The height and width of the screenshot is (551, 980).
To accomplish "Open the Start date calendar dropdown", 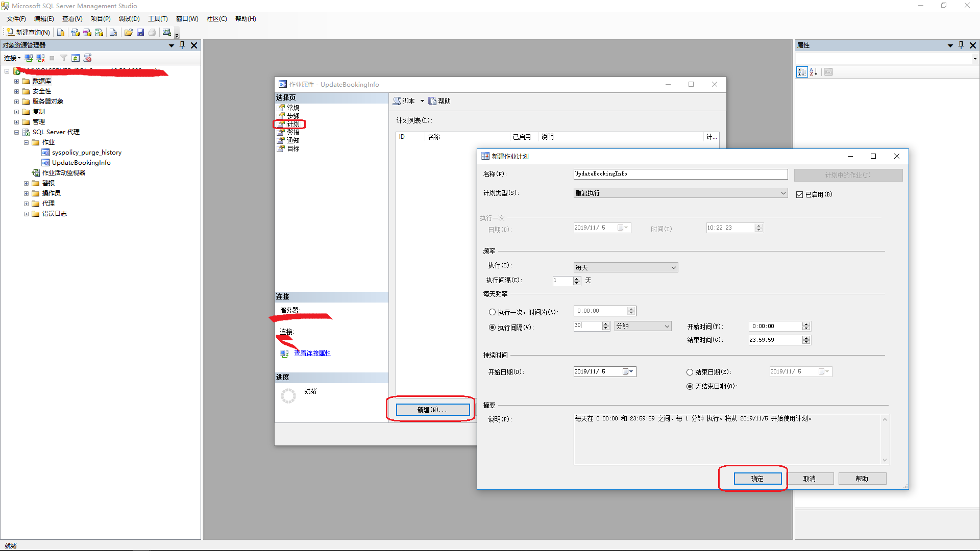I will pos(628,371).
